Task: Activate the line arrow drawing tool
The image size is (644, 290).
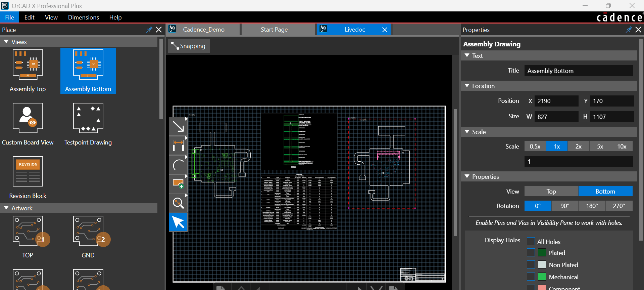Action: pyautogui.click(x=178, y=126)
